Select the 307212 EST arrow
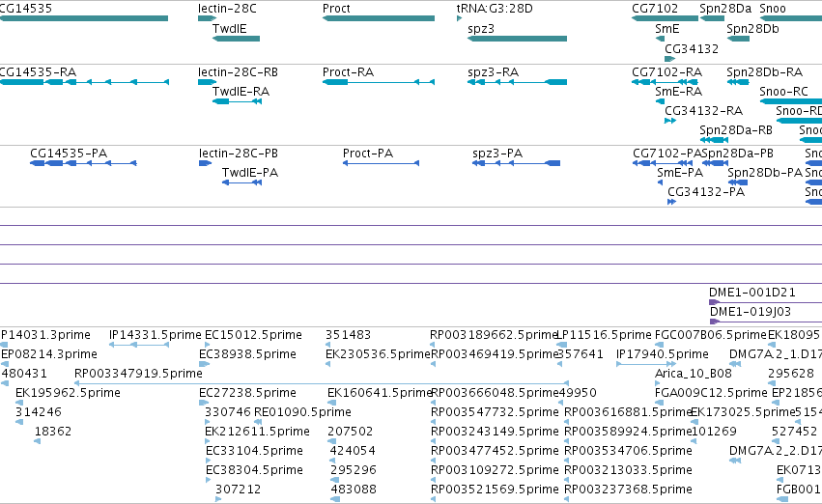822x504 pixels. click(218, 499)
